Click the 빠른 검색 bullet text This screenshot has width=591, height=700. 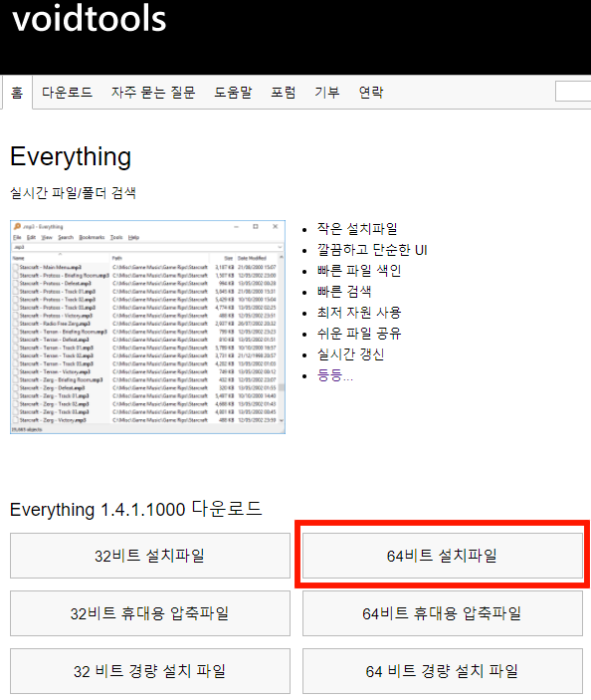(x=344, y=292)
